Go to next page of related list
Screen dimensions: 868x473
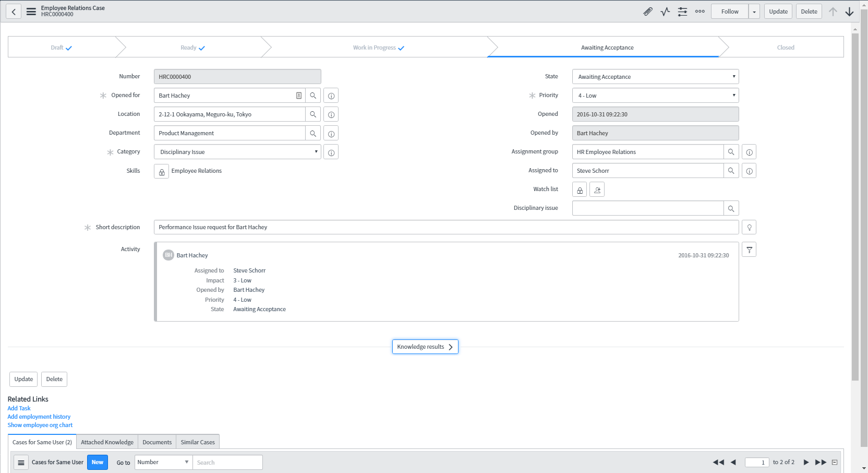tap(806, 463)
